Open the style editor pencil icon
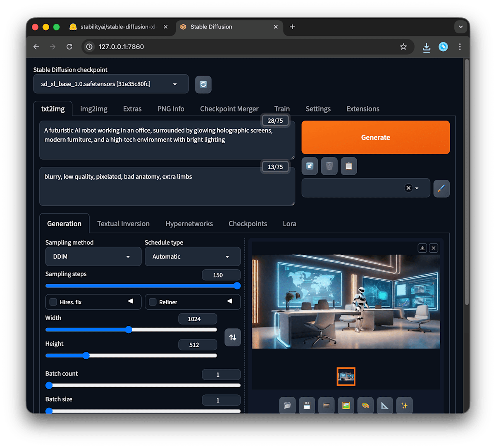The image size is (496, 448). 441,188
